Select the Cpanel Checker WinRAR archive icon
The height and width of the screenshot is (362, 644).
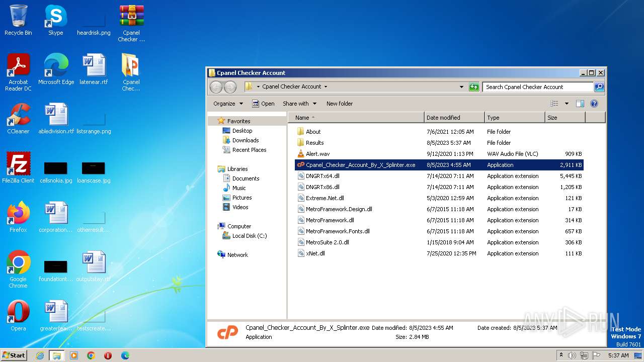[x=131, y=23]
